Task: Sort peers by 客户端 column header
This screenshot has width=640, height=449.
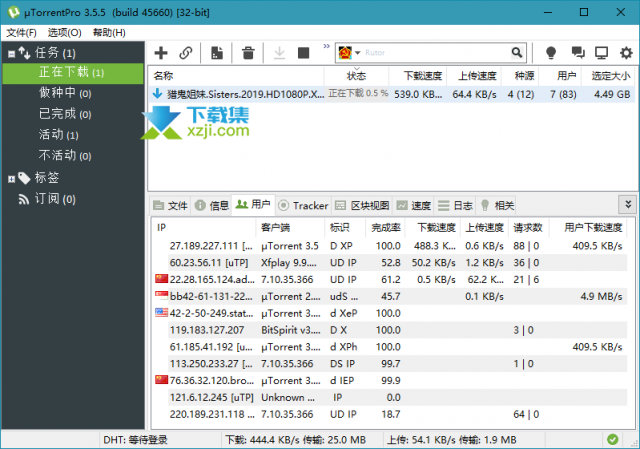Action: pyautogui.click(x=290, y=228)
